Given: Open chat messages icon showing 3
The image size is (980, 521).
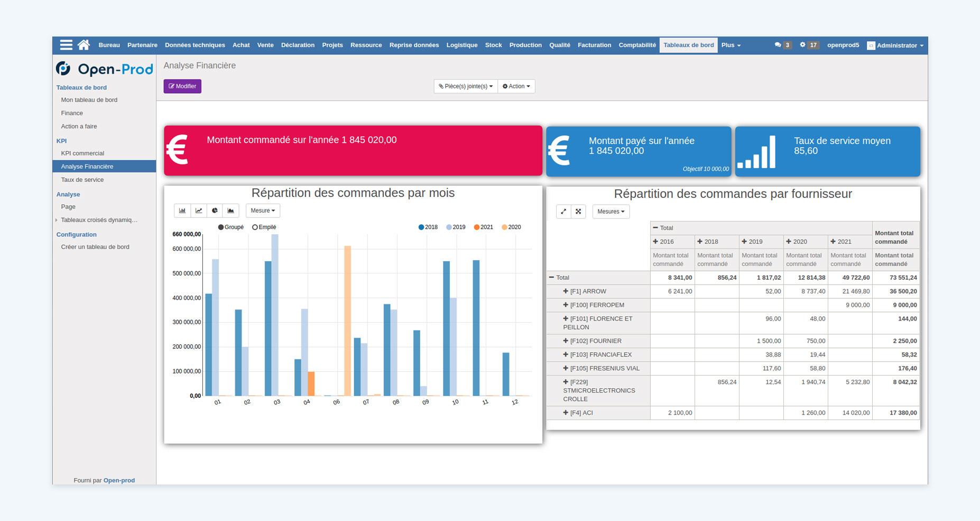Looking at the screenshot, I should pyautogui.click(x=782, y=45).
